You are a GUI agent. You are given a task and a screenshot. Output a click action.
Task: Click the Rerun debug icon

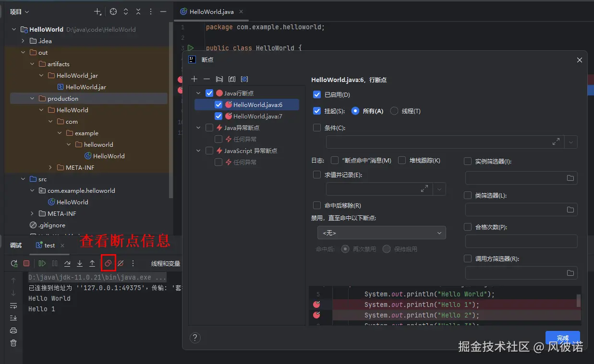[x=14, y=263]
